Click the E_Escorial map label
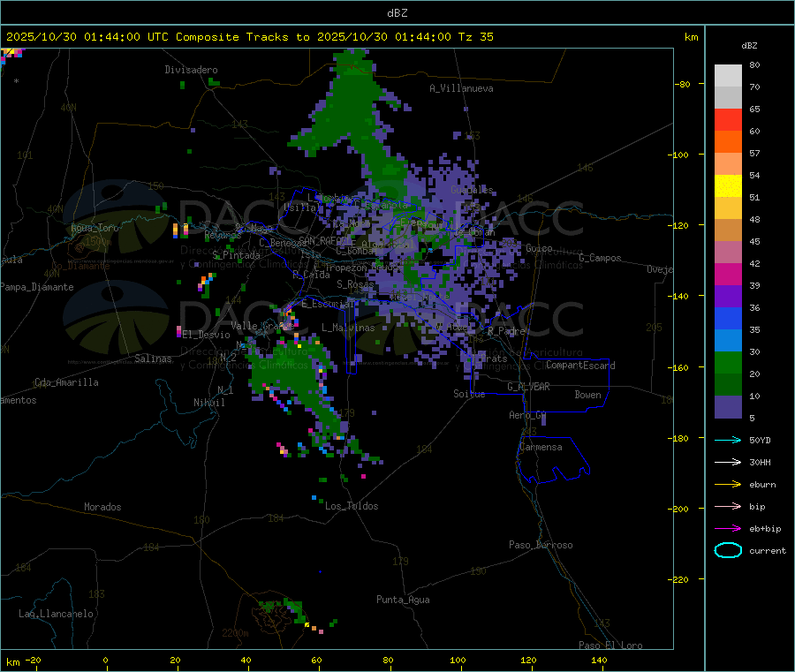This screenshot has height=672, width=795. click(328, 304)
